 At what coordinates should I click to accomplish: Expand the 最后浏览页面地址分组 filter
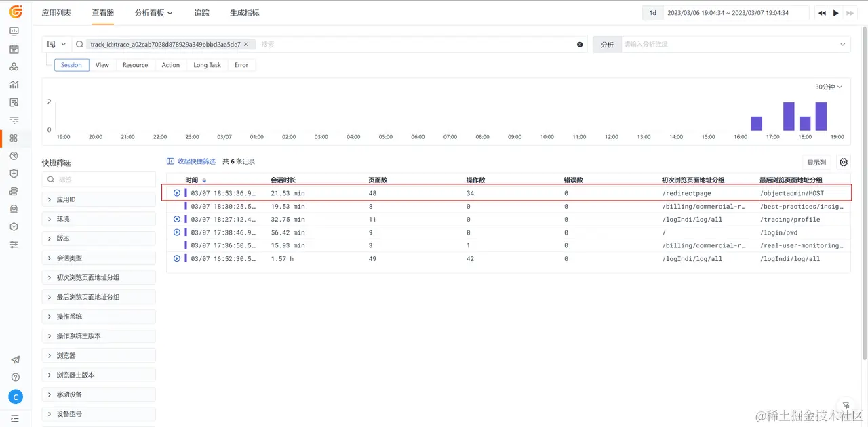point(98,297)
